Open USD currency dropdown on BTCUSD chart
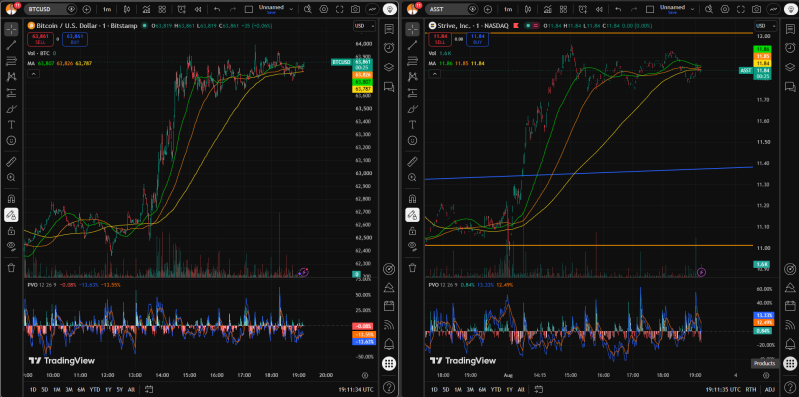 click(x=364, y=26)
